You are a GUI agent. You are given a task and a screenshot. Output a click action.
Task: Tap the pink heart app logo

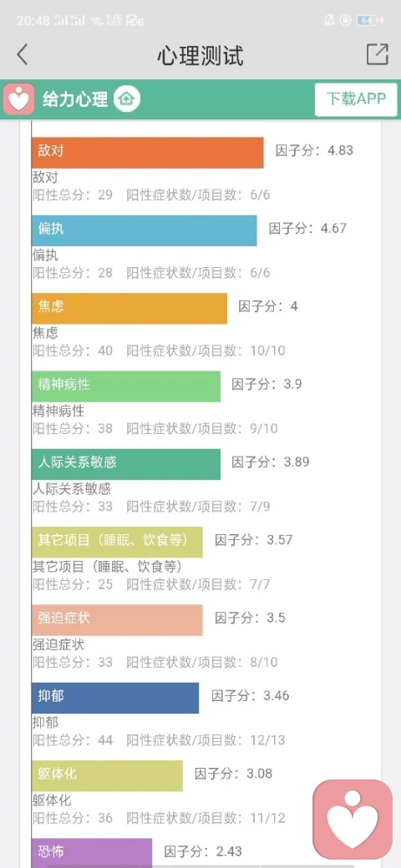19,99
